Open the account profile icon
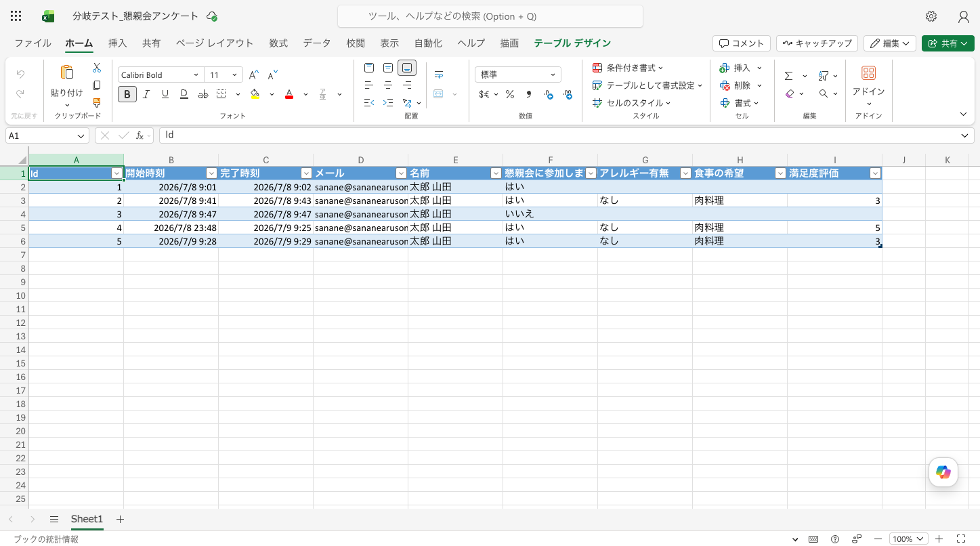The height and width of the screenshot is (546, 980). click(964, 16)
